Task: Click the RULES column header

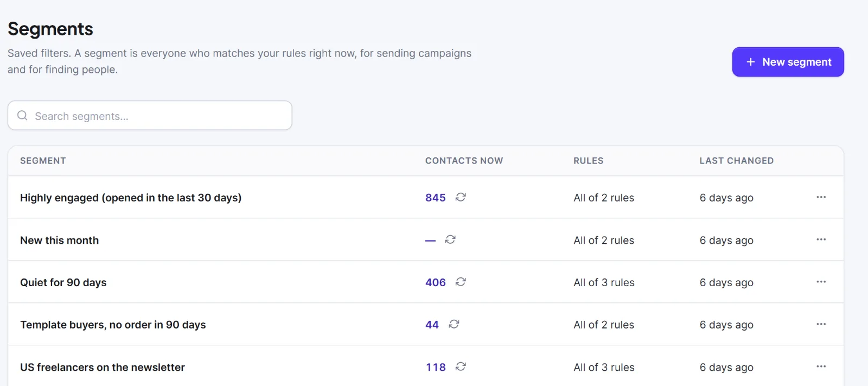Action: [589, 161]
